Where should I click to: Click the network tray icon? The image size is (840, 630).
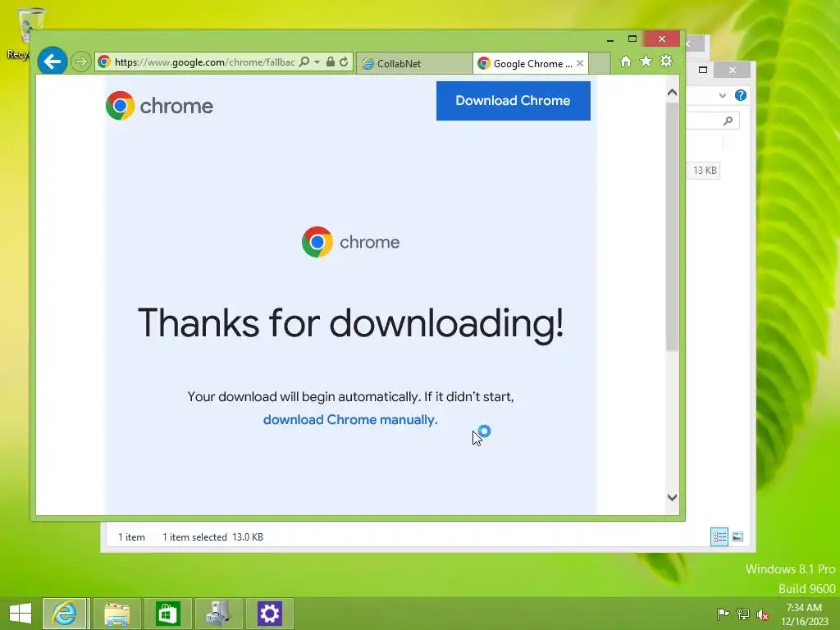point(743,614)
